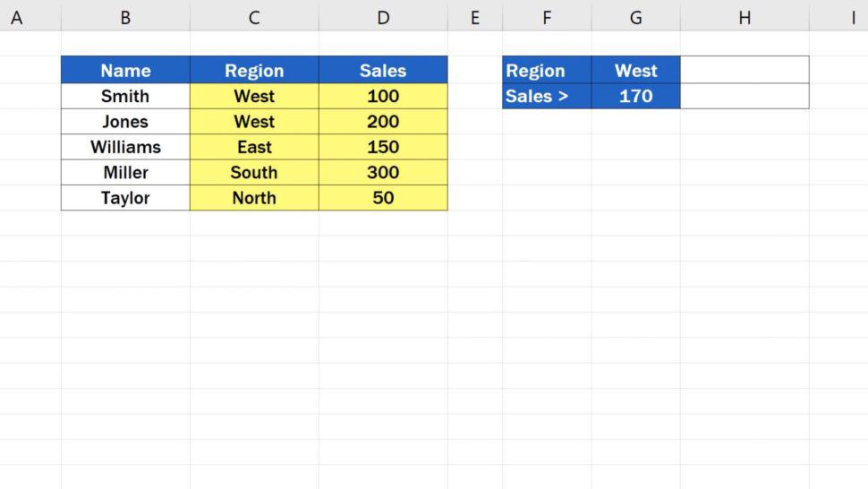868x489 pixels.
Task: Select the North region cell
Action: click(x=254, y=198)
